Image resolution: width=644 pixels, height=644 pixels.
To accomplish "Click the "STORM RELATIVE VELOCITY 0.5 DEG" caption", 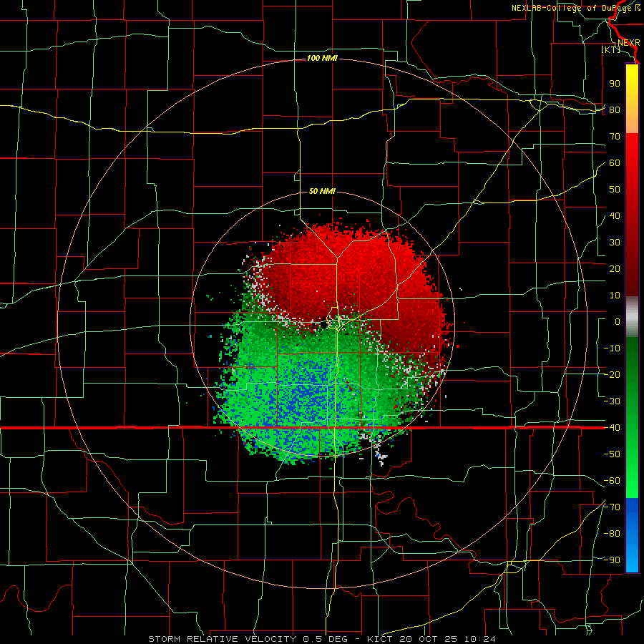I will point(248,639).
